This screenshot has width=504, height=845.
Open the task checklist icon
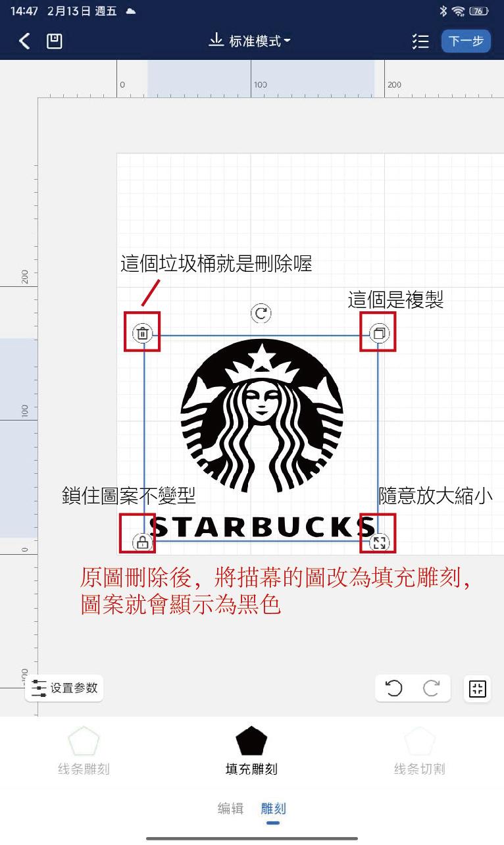(x=420, y=41)
